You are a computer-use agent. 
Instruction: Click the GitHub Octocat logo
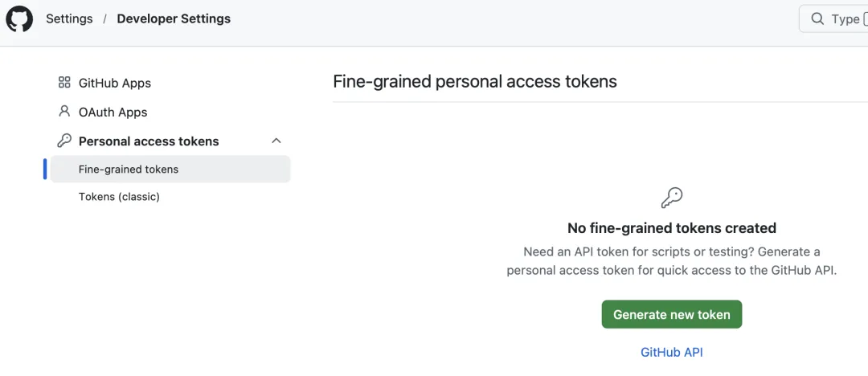(19, 19)
